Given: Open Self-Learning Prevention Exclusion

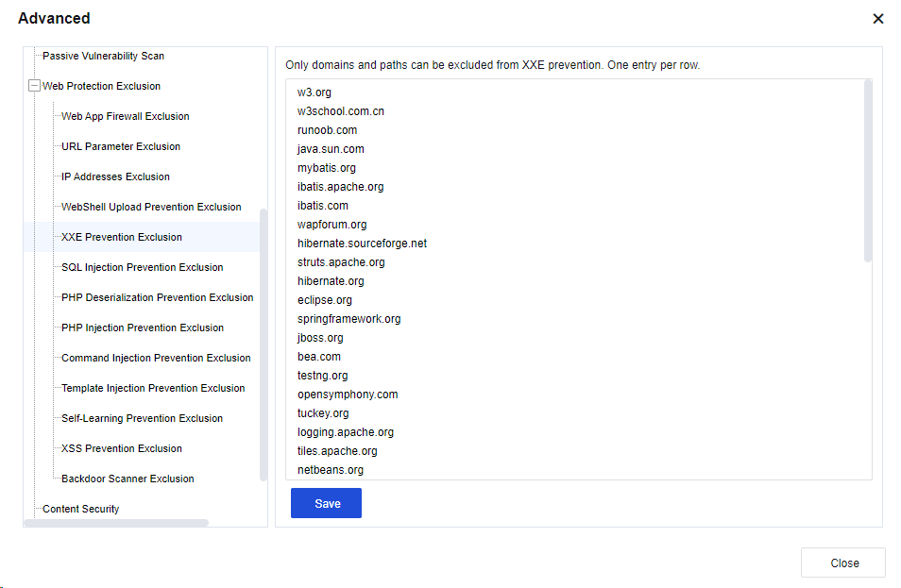Looking at the screenshot, I should pyautogui.click(x=142, y=418).
